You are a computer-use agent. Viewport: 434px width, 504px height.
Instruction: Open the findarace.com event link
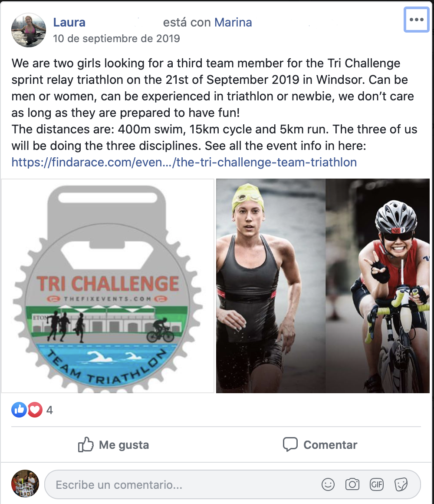184,162
